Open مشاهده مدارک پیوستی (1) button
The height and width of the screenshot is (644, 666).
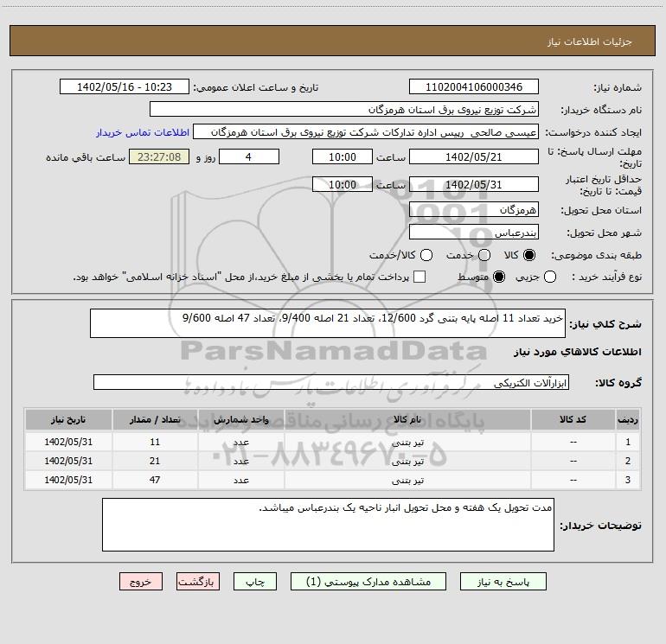pyautogui.click(x=368, y=582)
